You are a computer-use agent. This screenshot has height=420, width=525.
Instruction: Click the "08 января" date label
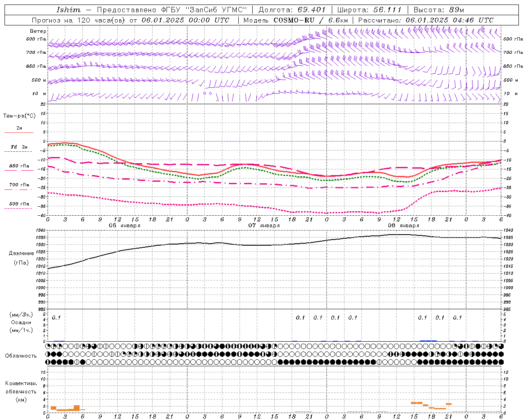pos(404,226)
